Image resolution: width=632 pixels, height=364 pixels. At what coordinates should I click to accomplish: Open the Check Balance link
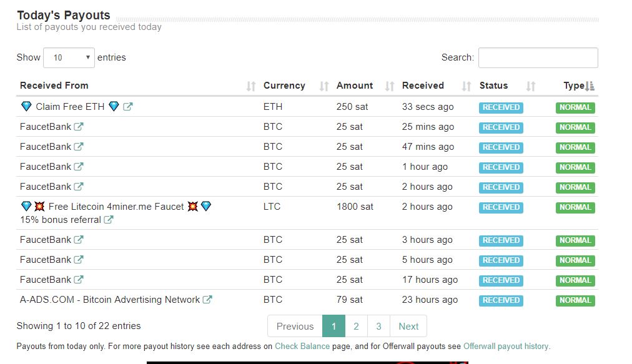302,347
